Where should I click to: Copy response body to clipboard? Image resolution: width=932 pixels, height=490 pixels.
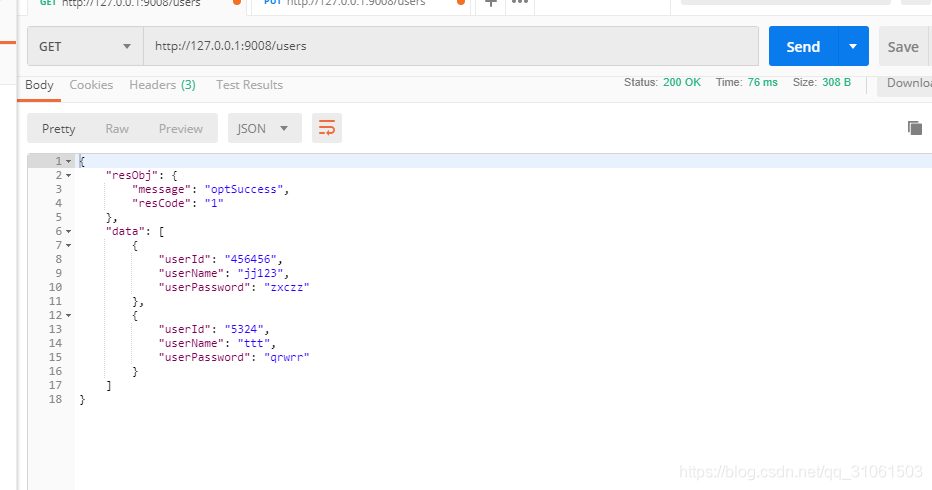[915, 128]
